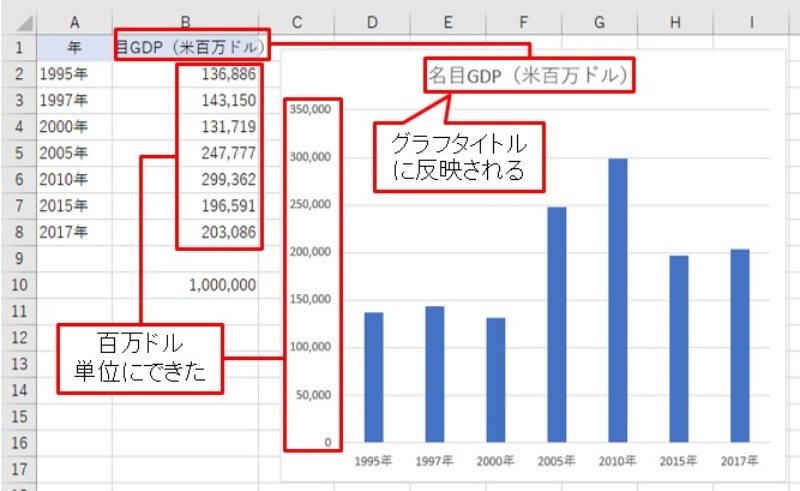The width and height of the screenshot is (800, 491).
Task: Select column A header
Action: click(x=75, y=21)
